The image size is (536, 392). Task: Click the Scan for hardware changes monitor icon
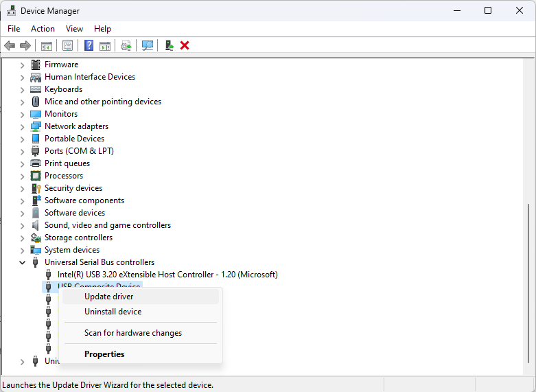148,45
